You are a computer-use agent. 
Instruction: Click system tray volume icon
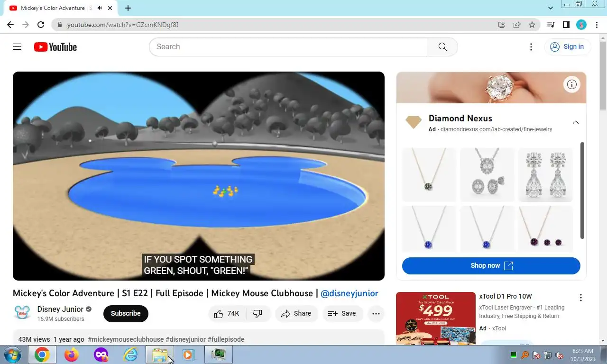559,355
